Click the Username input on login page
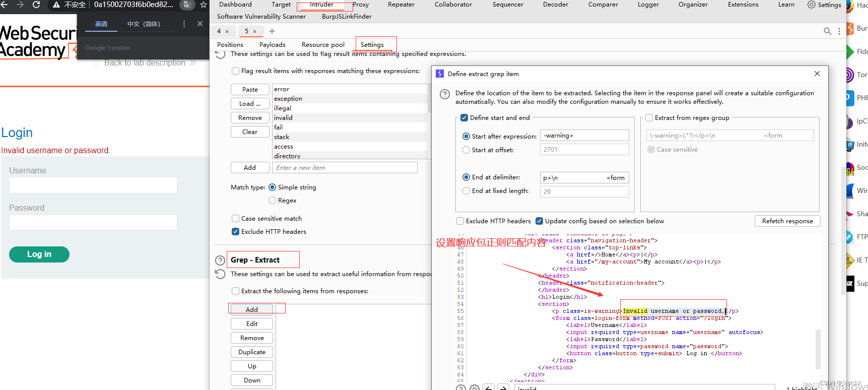Viewport: 868px width, 390px height. pos(93,185)
